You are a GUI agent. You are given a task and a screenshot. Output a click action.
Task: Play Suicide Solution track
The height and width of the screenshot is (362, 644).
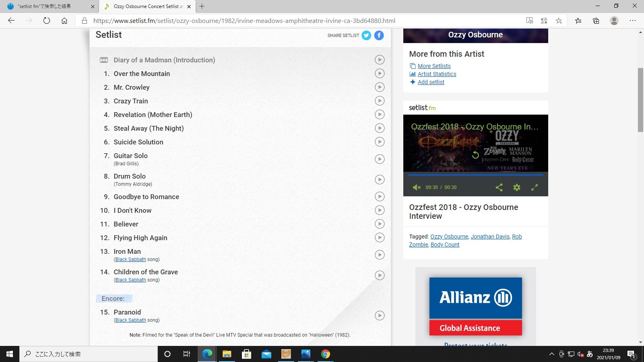pos(380,142)
